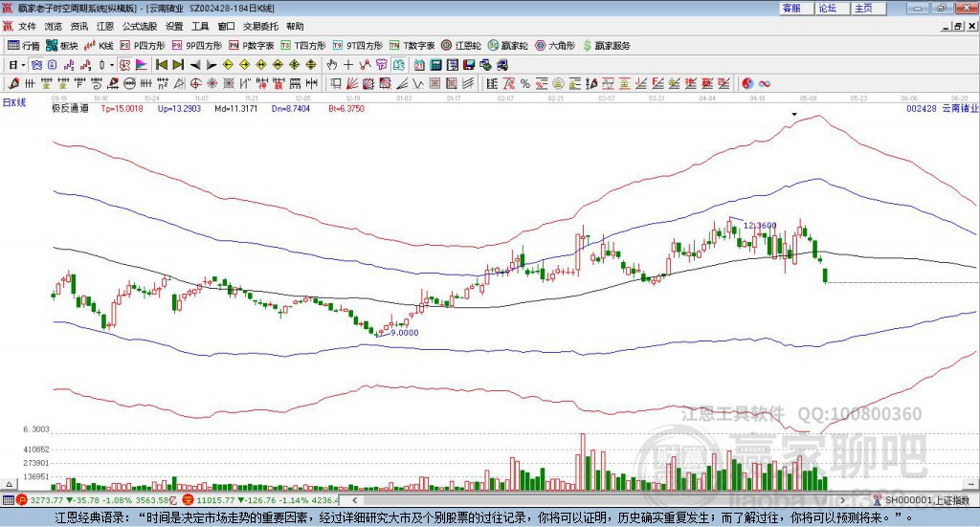Image resolution: width=980 pixels, height=527 pixels.
Task: Click the 沪 Shanghai index status icon
Action: tap(22, 500)
